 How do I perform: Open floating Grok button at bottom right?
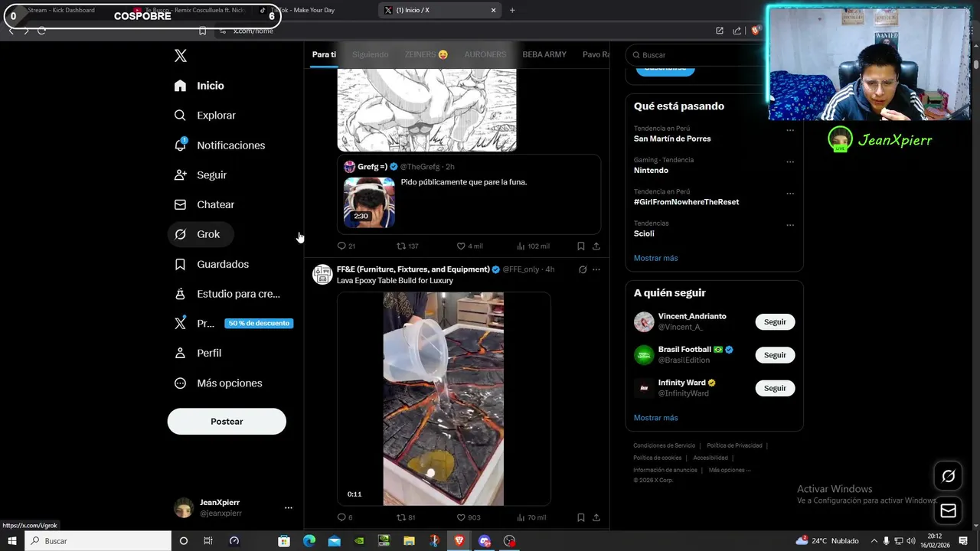tap(948, 476)
